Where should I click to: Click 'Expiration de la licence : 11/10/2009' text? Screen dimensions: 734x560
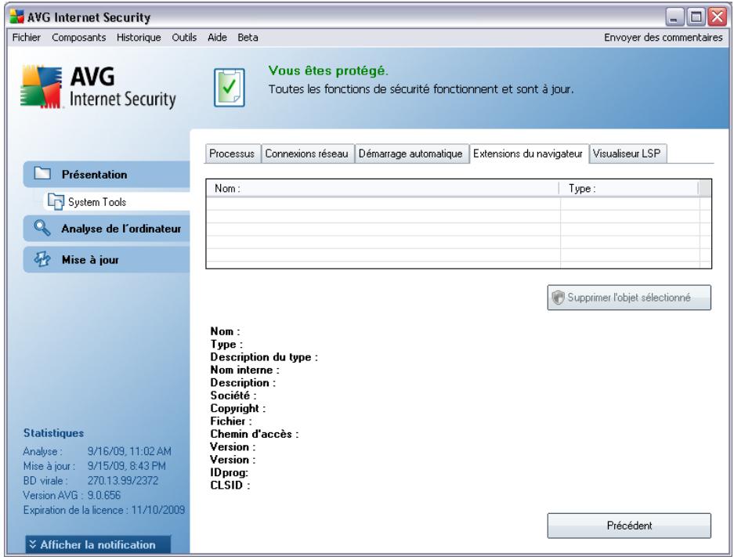coord(104,510)
